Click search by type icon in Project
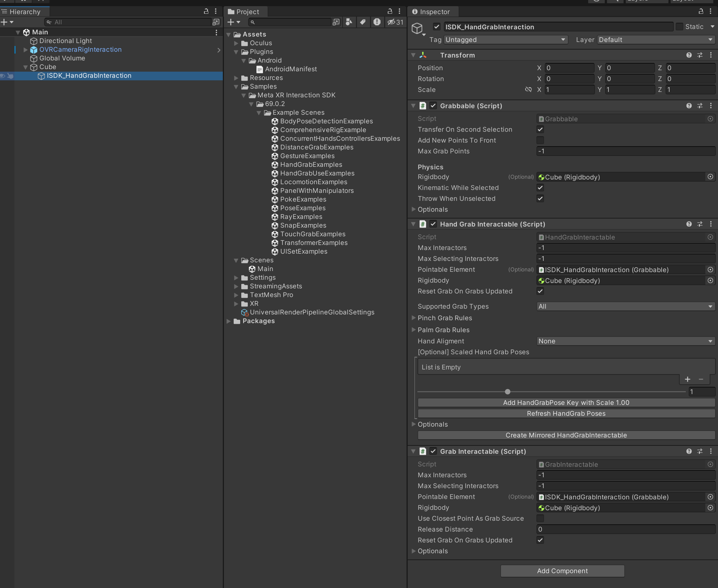The width and height of the screenshot is (718, 588). 349,22
